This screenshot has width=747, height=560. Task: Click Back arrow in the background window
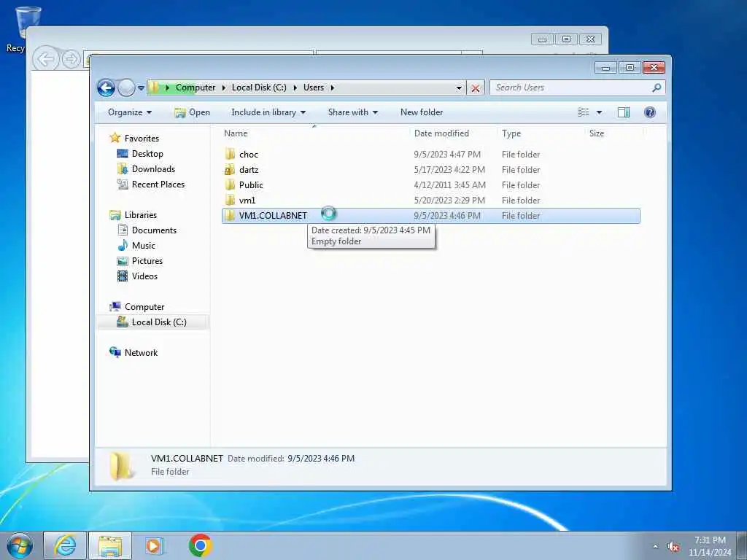tap(46, 59)
